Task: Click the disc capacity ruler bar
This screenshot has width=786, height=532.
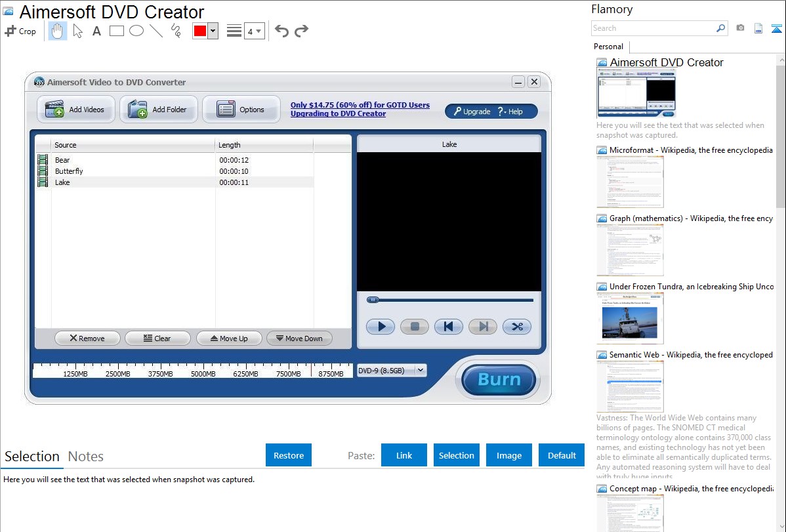Action: point(192,370)
